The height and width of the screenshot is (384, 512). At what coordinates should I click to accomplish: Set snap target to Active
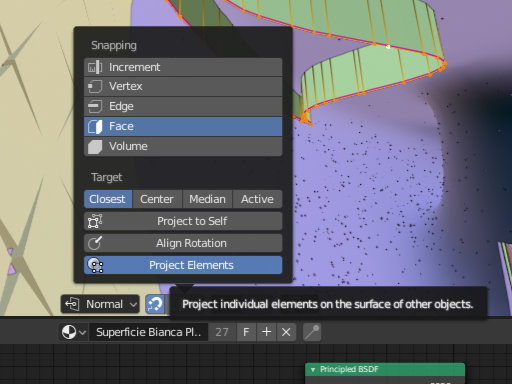(257, 199)
